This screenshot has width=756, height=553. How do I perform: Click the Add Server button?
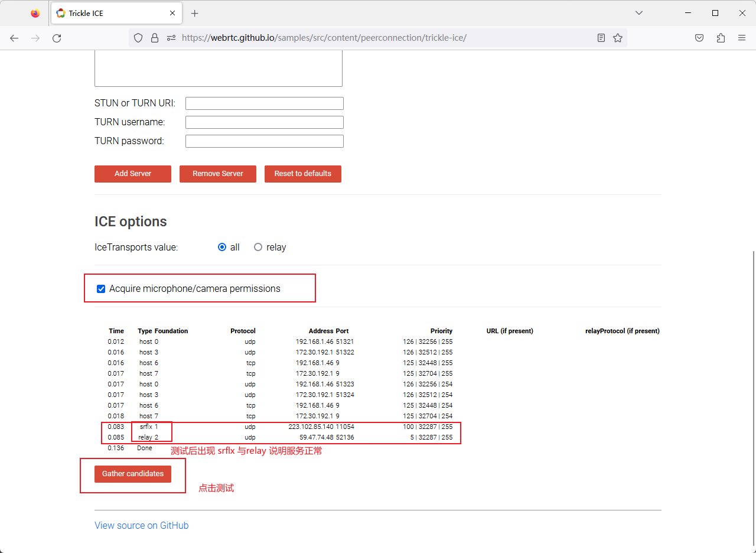coord(133,174)
